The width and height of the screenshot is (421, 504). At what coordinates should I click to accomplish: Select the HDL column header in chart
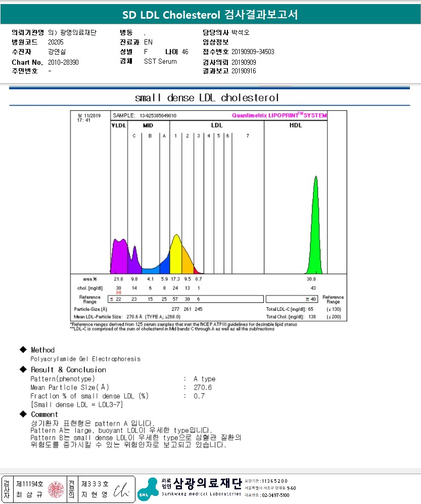[296, 125]
